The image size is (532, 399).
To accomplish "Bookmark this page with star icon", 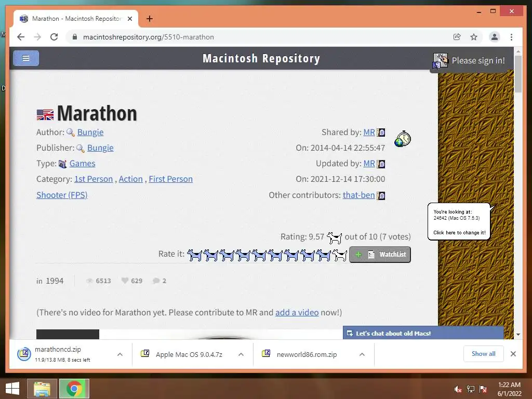I will point(474,37).
